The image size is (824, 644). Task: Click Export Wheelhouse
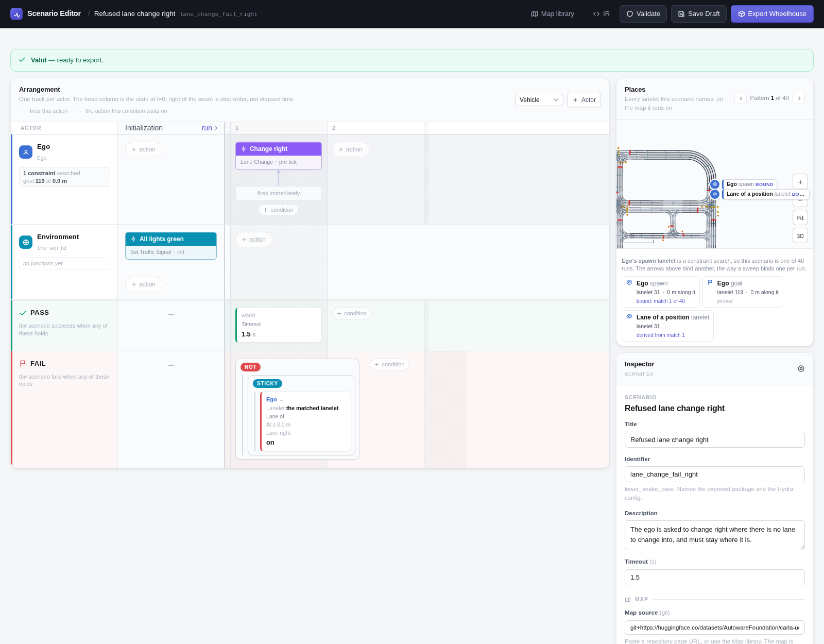[x=772, y=14]
